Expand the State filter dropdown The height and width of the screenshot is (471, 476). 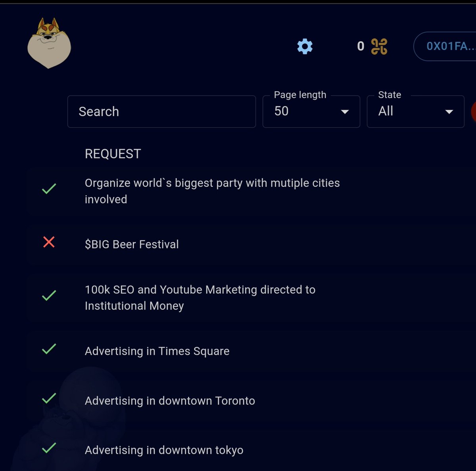click(415, 112)
